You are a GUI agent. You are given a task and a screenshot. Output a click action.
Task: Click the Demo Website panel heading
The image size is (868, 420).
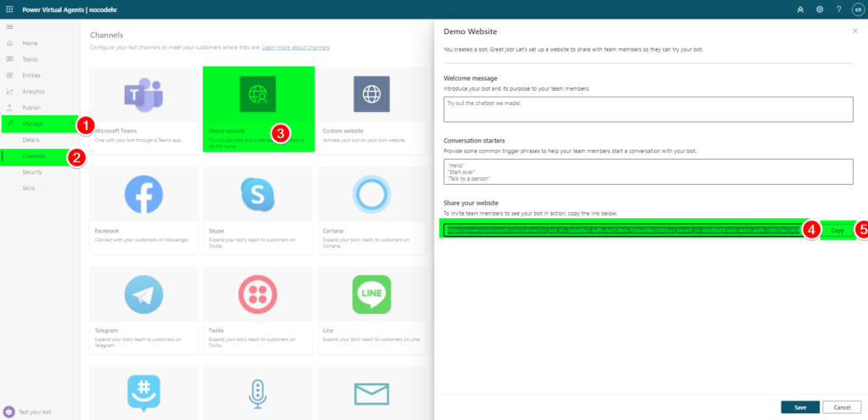pyautogui.click(x=470, y=31)
